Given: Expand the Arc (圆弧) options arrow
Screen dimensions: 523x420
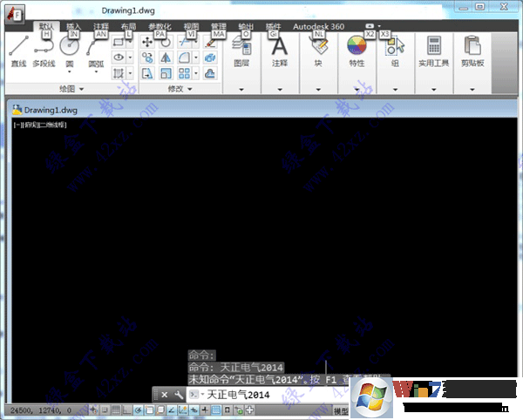Looking at the screenshot, I should click(96, 71).
